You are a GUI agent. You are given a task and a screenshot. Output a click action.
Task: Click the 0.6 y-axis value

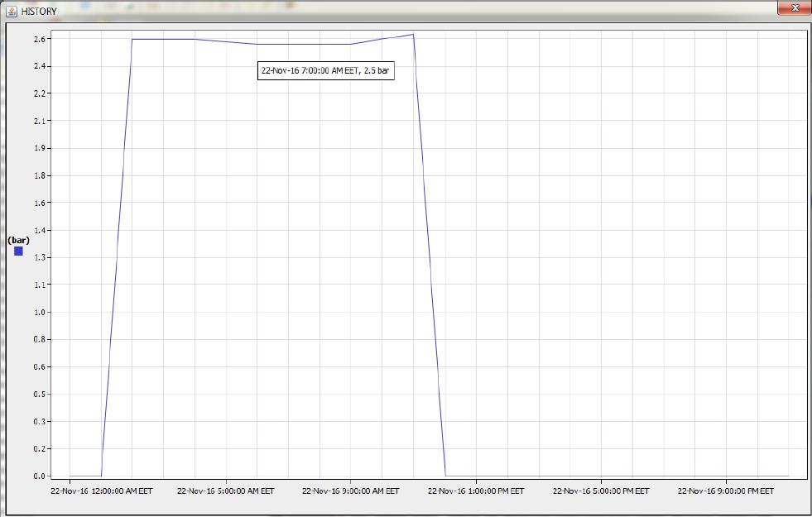point(40,367)
